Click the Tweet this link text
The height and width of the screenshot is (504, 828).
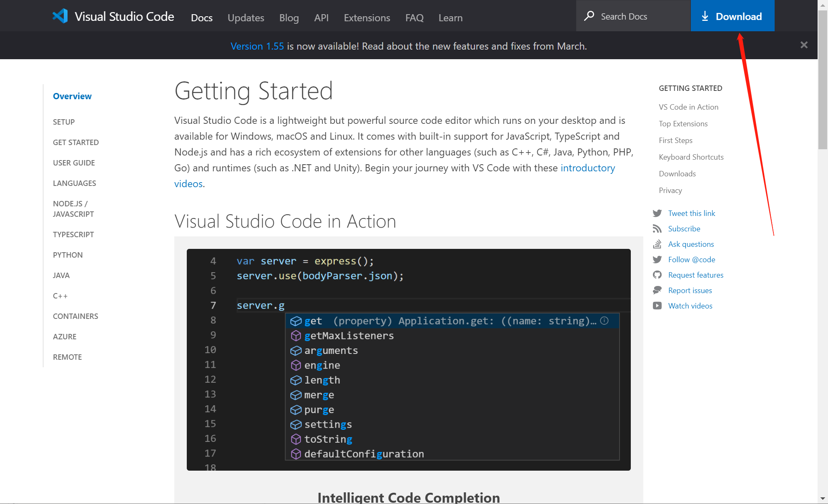point(691,213)
